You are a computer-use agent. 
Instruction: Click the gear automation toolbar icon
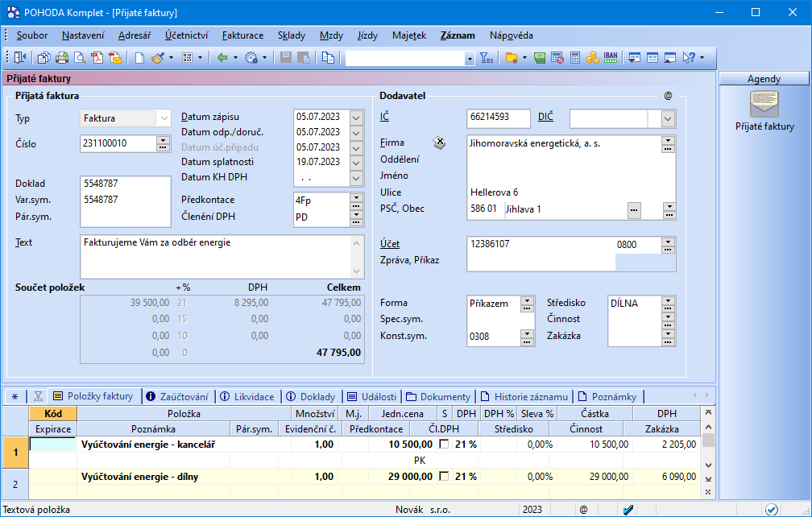click(251, 57)
